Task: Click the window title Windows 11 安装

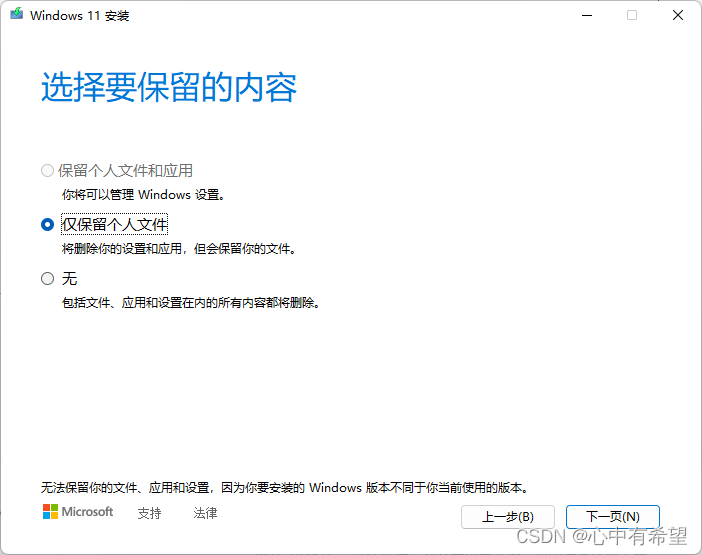Action: pyautogui.click(x=80, y=16)
